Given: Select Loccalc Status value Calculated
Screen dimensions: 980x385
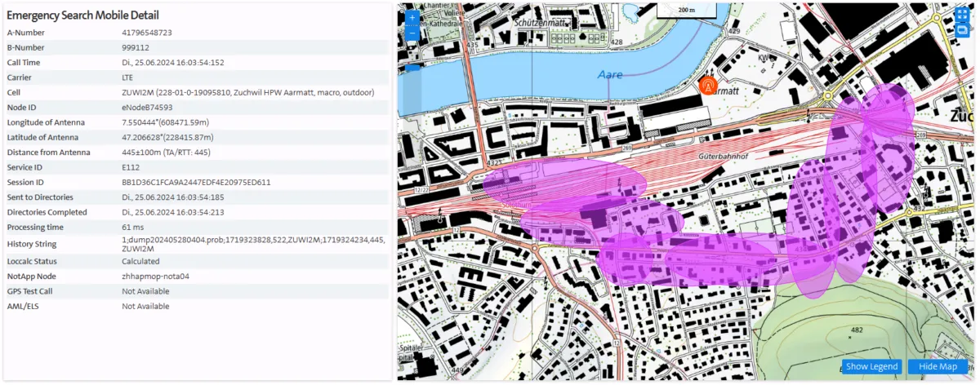Looking at the screenshot, I should point(140,261).
